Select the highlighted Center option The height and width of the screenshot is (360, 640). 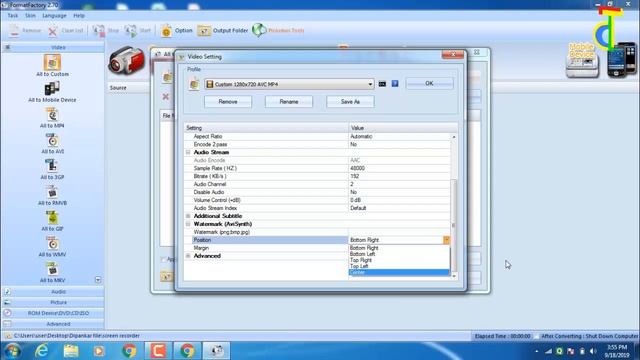click(x=399, y=272)
